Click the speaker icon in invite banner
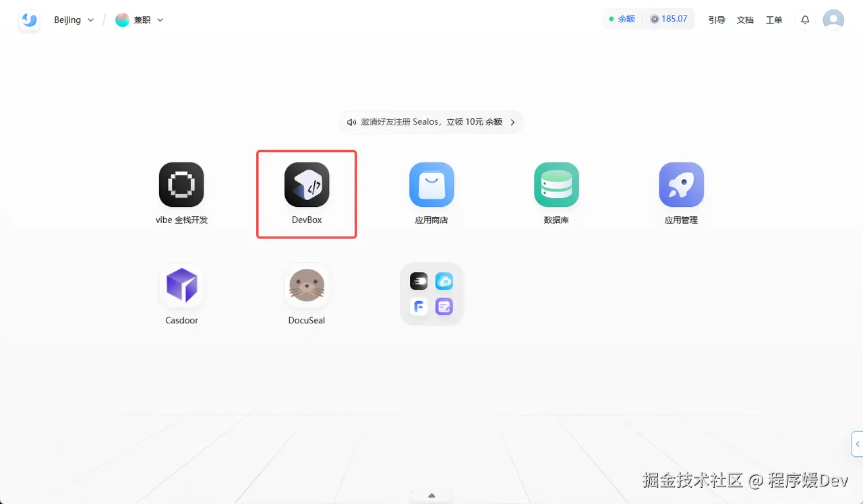Viewport: 863px width, 504px height. point(351,122)
